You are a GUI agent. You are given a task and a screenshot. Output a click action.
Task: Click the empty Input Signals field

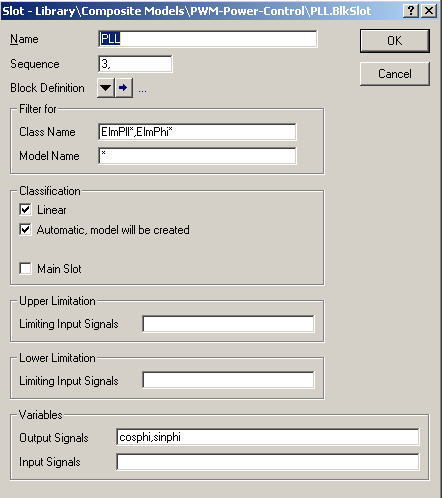point(268,462)
